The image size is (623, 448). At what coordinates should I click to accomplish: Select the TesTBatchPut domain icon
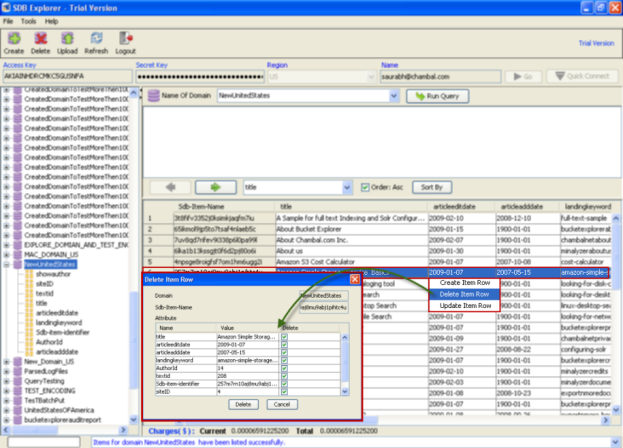pos(17,400)
